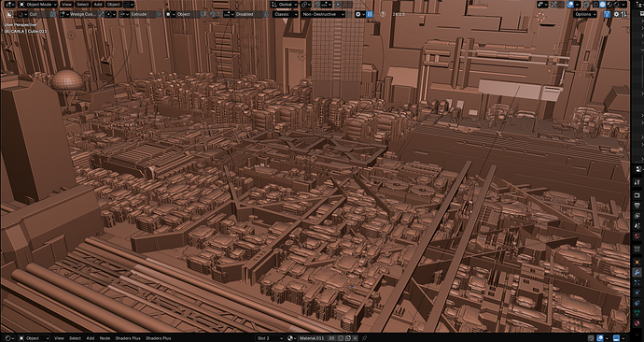Open the Modifiers wrench tab
Screen dimensions: 644x342
637,272
